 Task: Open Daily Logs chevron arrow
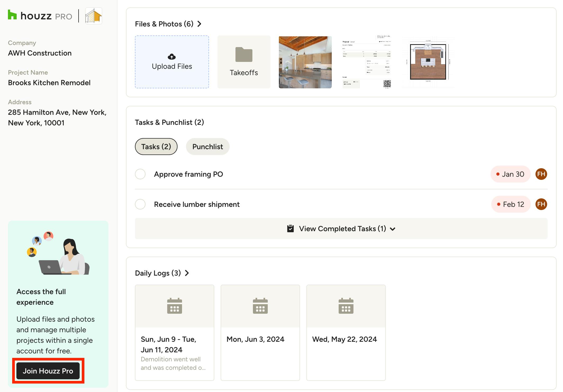187,273
